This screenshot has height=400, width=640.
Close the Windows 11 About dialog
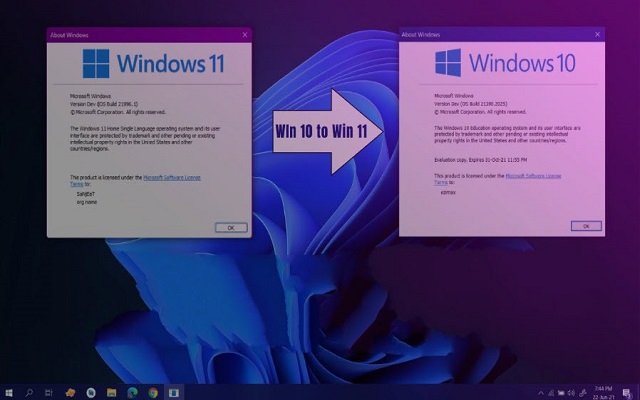coord(245,35)
